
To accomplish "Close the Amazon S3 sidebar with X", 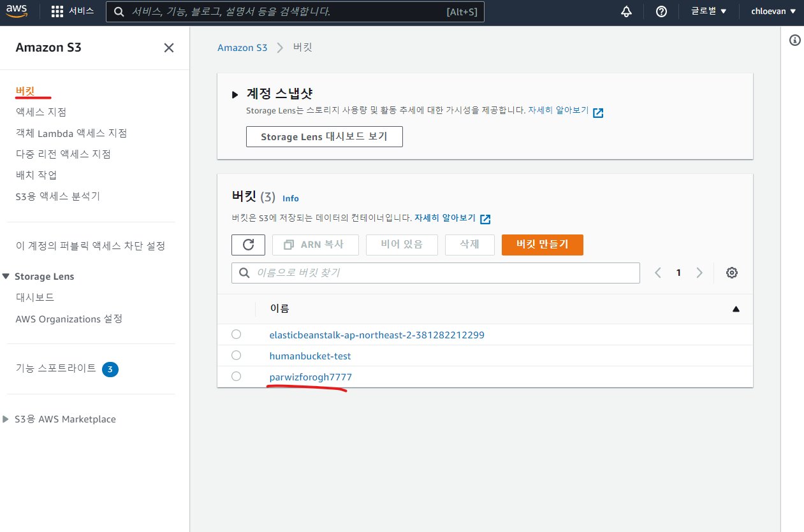I will click(x=169, y=48).
